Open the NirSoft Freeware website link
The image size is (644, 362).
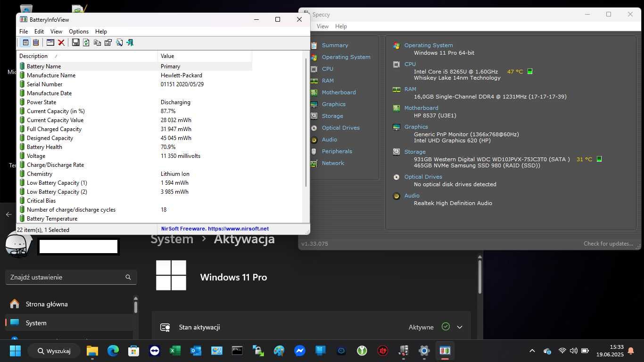point(215,229)
